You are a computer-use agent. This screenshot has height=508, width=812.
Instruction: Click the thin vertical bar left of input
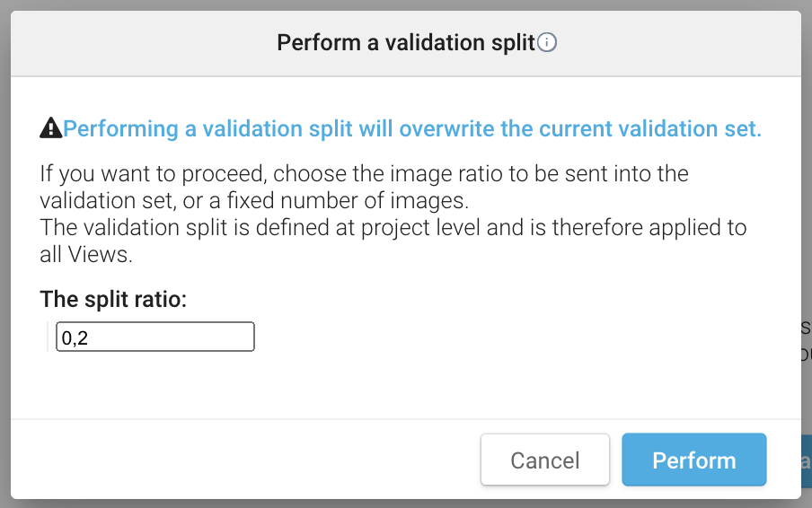coord(48,337)
